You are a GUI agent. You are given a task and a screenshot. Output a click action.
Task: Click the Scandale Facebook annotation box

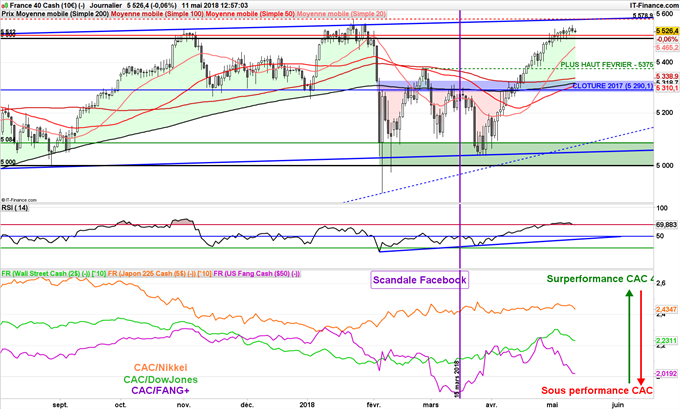pyautogui.click(x=419, y=280)
